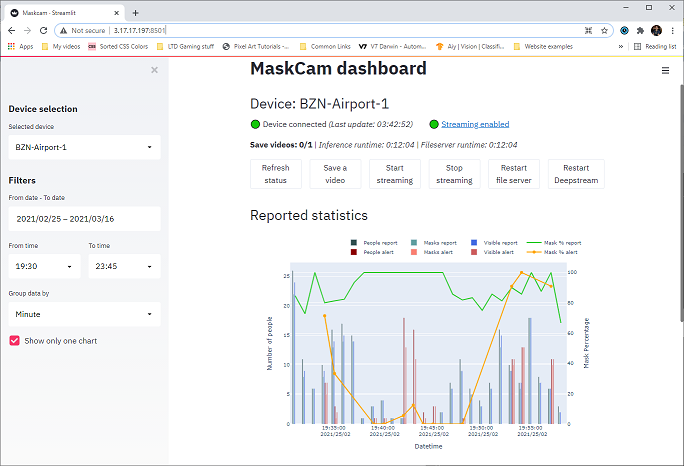684x466 pixels.
Task: Uncheck the Show only one chart checkbox
Action: click(x=14, y=341)
